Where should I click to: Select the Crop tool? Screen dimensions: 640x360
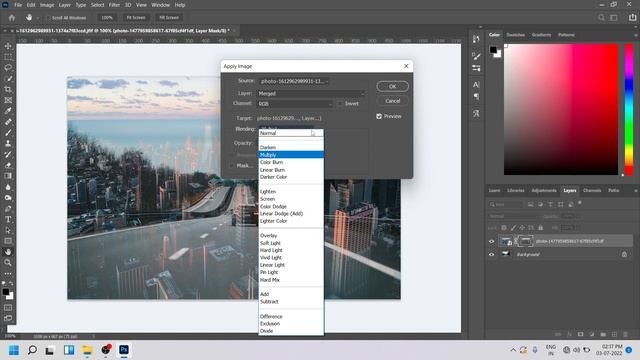pyautogui.click(x=8, y=89)
